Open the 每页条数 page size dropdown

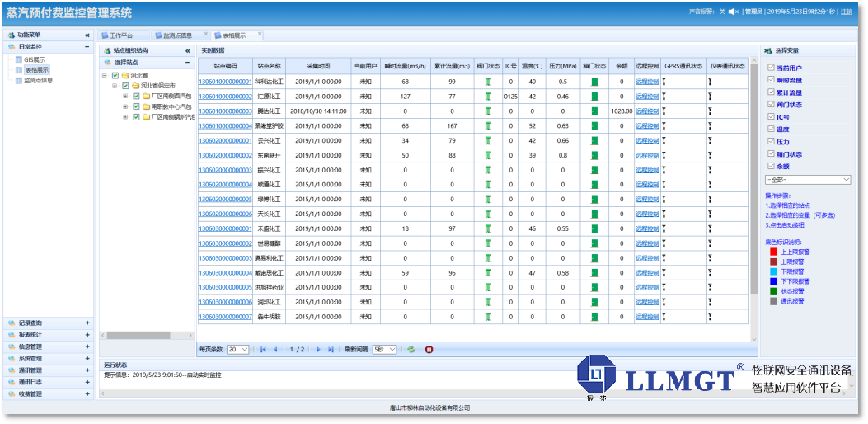237,350
